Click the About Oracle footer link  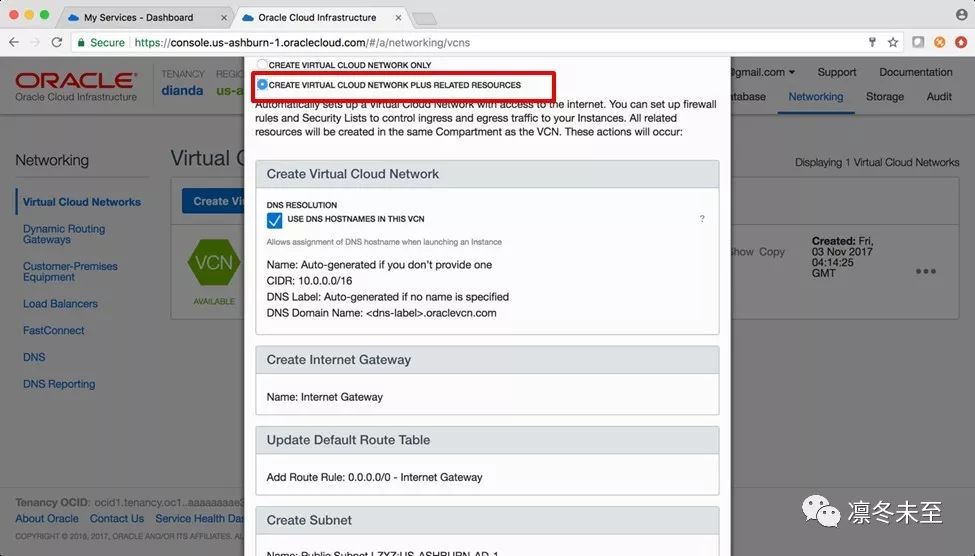click(47, 518)
